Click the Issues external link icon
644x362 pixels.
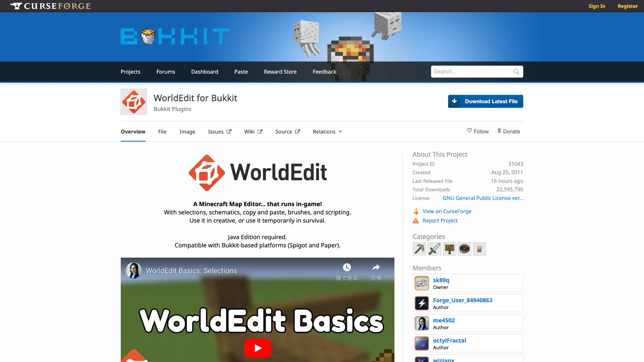pyautogui.click(x=229, y=131)
